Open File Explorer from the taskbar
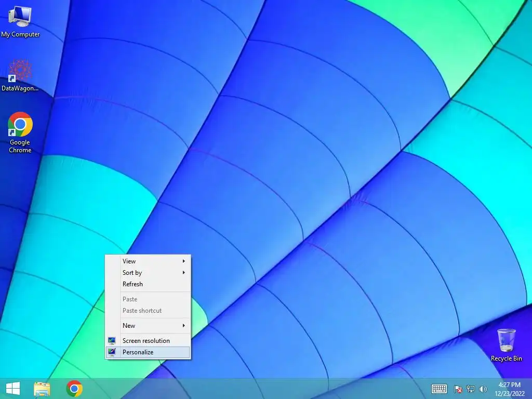 pyautogui.click(x=42, y=389)
